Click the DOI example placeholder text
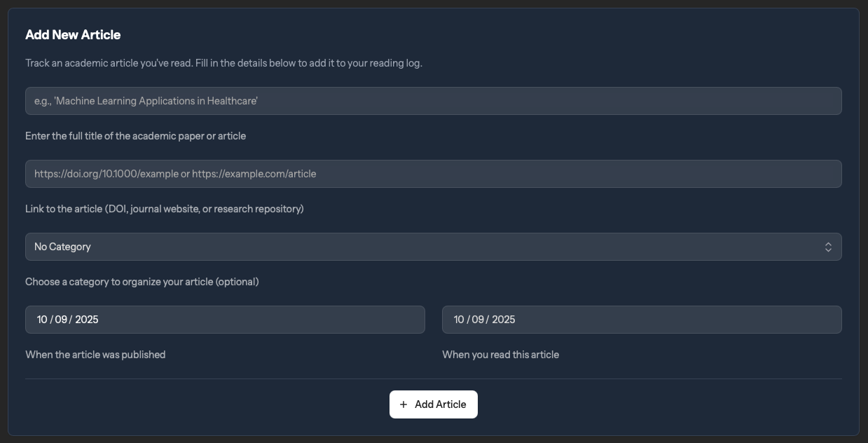The width and height of the screenshot is (868, 443). coord(174,173)
